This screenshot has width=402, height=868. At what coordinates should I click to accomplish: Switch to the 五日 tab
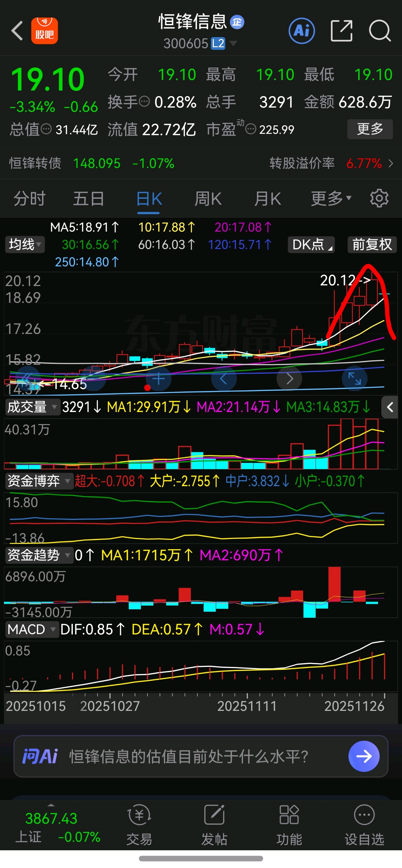[89, 198]
